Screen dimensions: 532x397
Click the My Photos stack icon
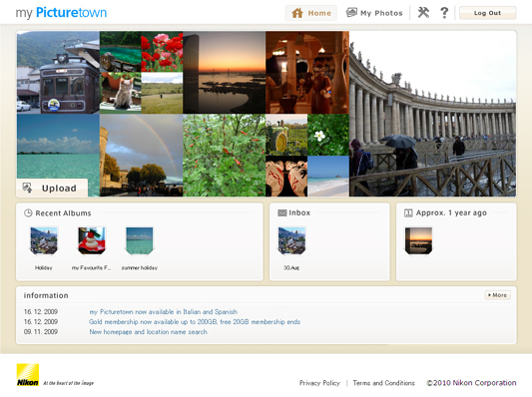[x=351, y=13]
